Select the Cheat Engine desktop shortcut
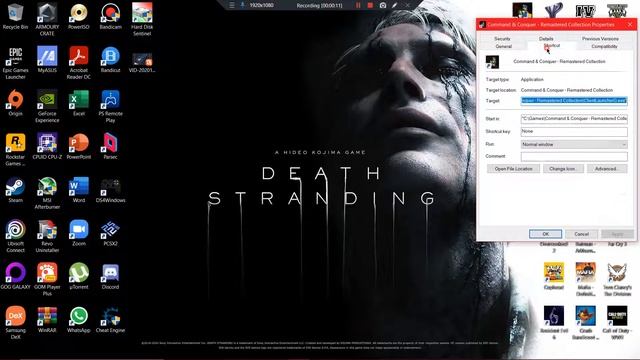640x360 pixels. click(111, 319)
